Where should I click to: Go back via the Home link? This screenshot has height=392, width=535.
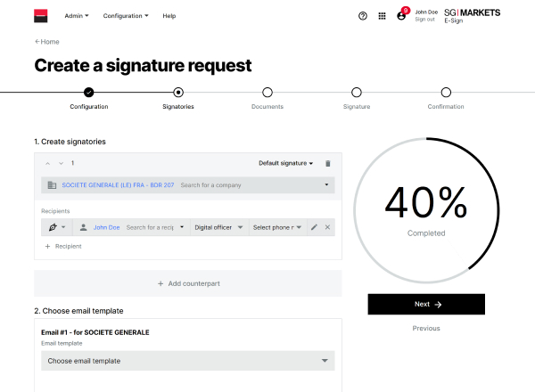point(47,41)
